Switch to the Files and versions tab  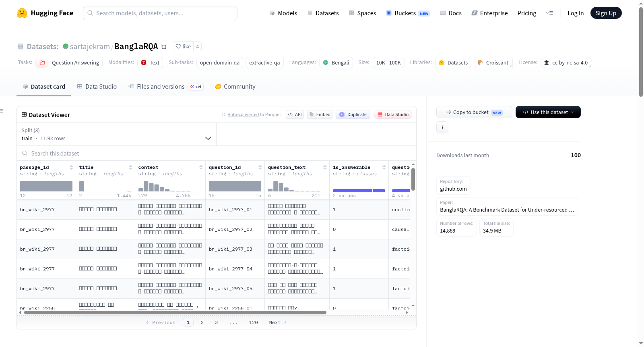[166, 87]
